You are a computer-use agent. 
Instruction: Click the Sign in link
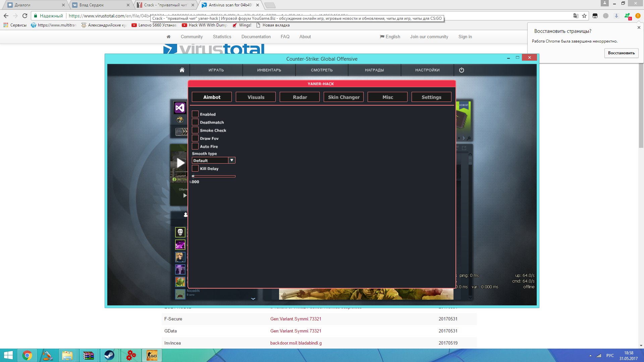pyautogui.click(x=465, y=37)
